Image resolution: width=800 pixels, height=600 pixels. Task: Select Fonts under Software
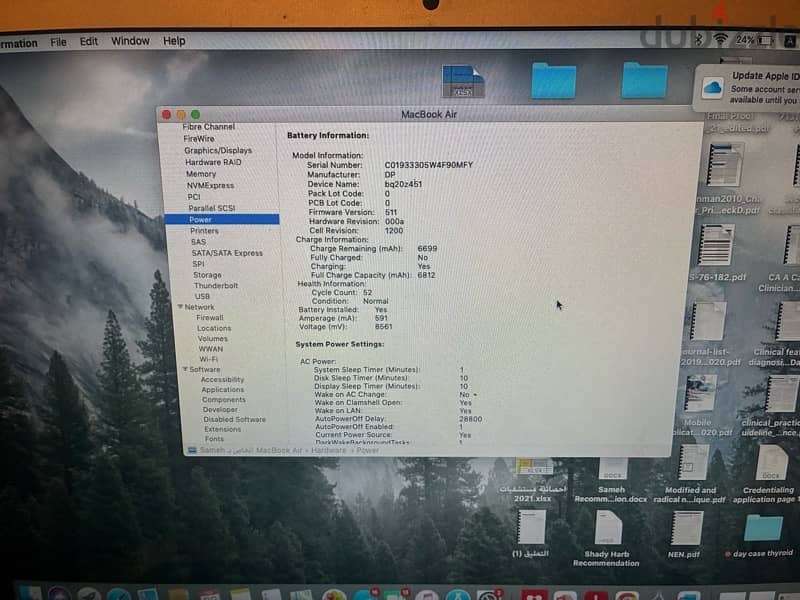[x=214, y=439]
